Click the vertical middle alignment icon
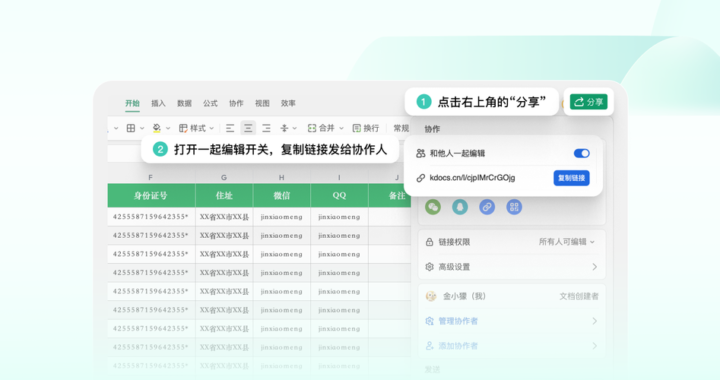720x380 pixels. (284, 128)
